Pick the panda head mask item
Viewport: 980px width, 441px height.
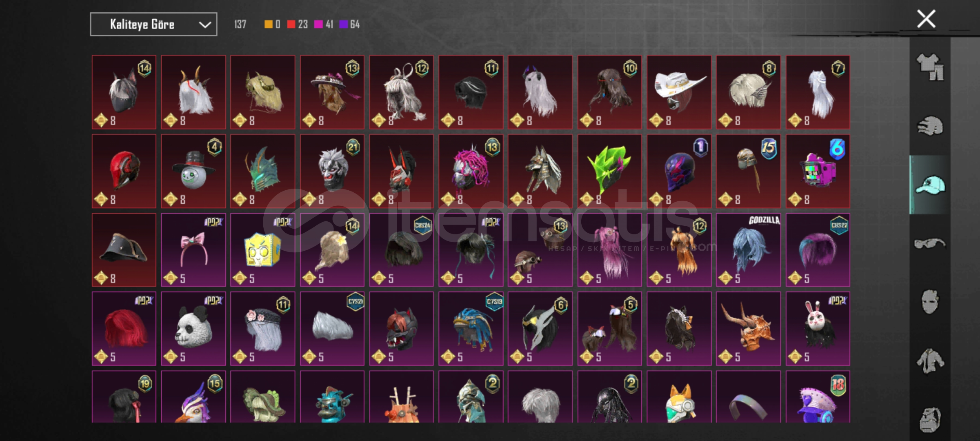193,329
